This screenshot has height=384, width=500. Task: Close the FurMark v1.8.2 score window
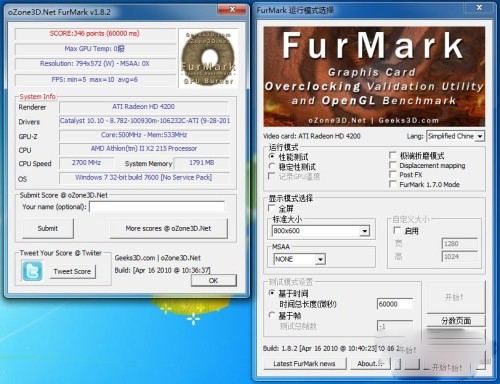click(232, 10)
